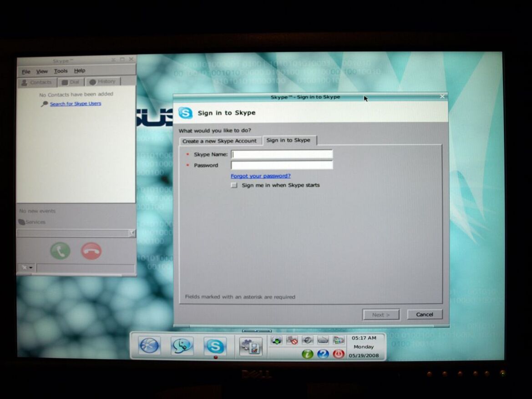The image size is (532, 399).
Task: Click the green info button in the launcher
Action: [x=307, y=354]
